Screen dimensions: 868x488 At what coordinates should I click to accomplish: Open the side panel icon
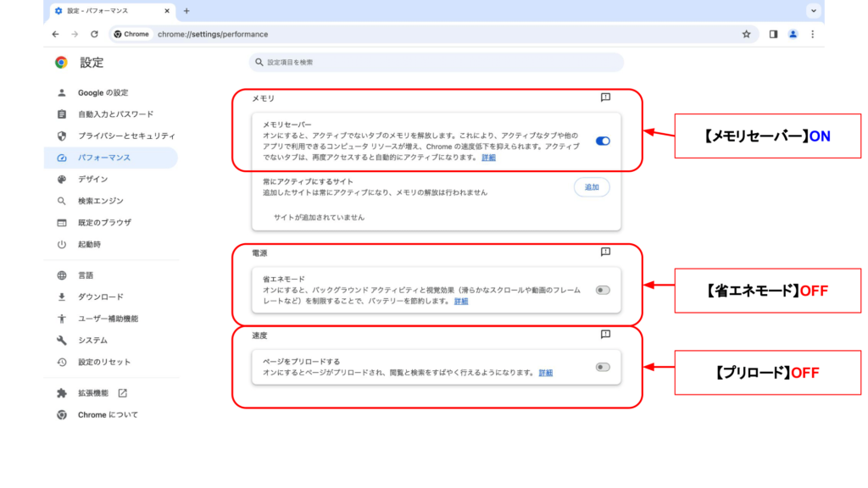(773, 34)
